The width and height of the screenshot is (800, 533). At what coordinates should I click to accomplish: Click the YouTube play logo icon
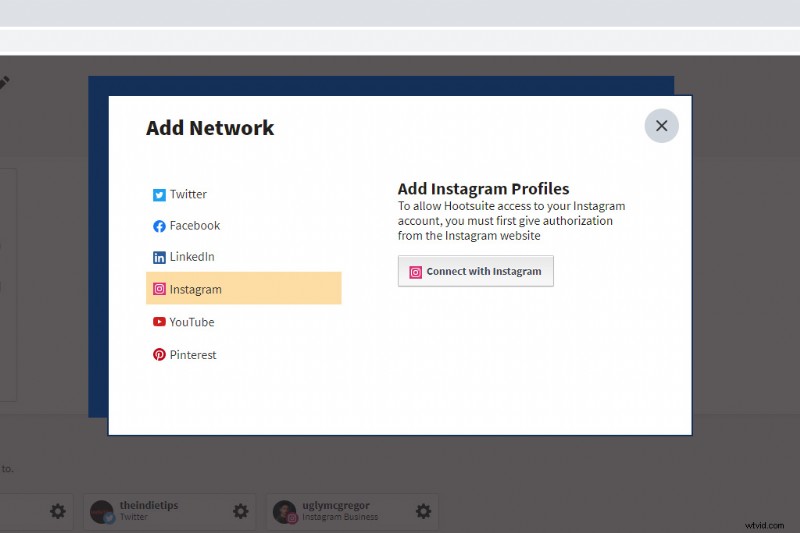(159, 322)
